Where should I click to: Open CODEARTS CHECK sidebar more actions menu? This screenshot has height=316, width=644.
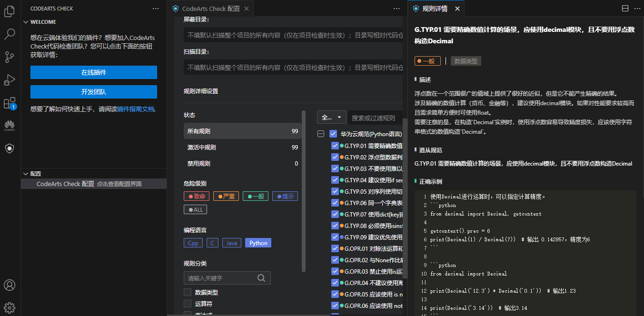coord(156,9)
